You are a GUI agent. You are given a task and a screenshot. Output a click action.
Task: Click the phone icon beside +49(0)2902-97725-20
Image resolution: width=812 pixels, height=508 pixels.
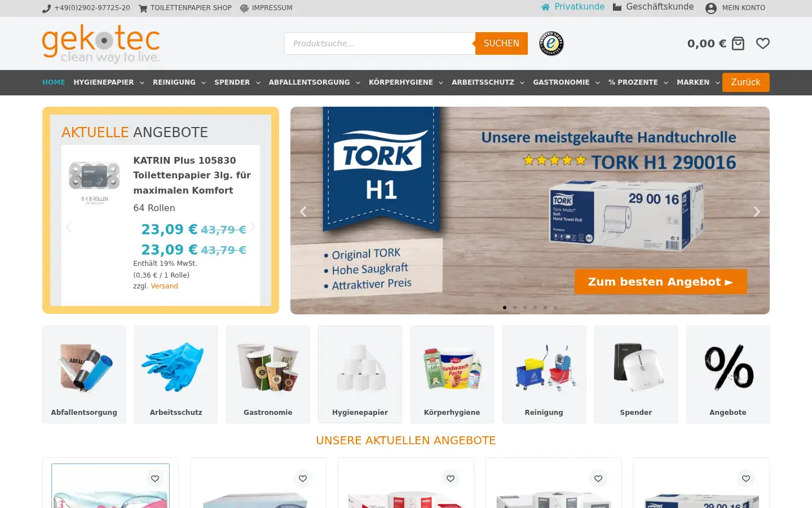pos(46,8)
